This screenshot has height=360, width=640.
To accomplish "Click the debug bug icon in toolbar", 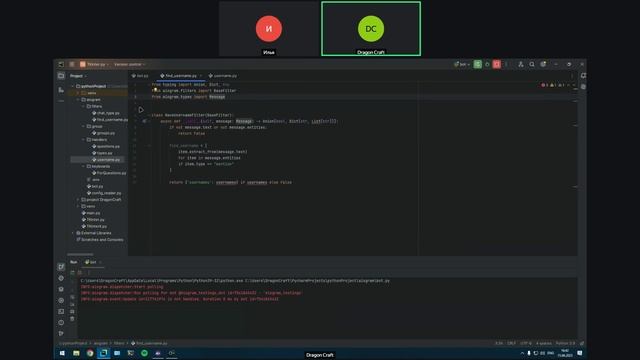I will [x=487, y=64].
